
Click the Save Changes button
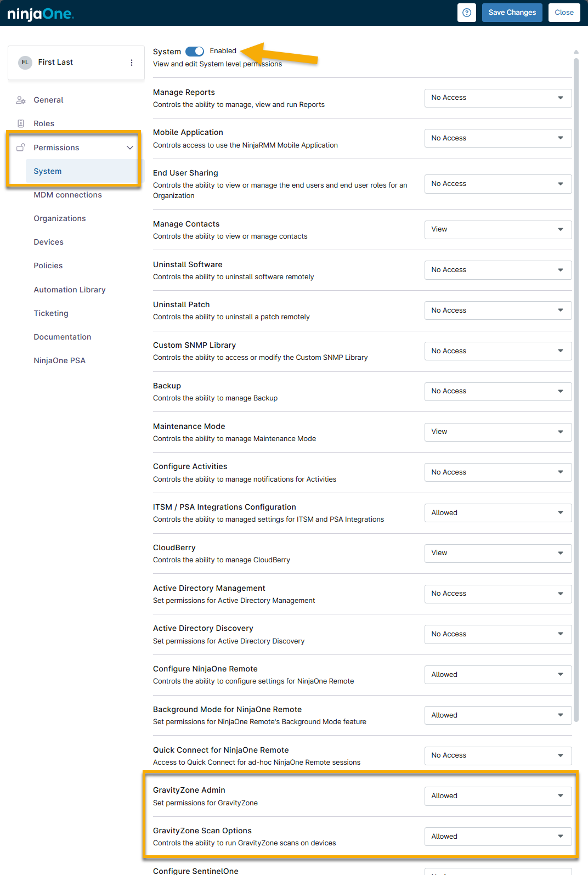pos(512,13)
